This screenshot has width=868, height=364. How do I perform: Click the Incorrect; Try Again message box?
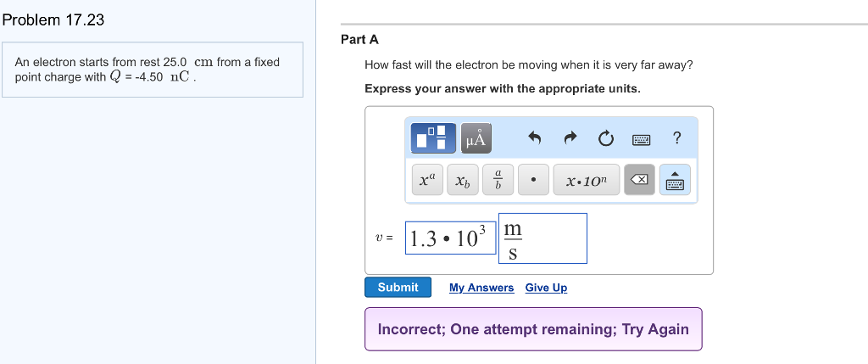[x=533, y=329]
